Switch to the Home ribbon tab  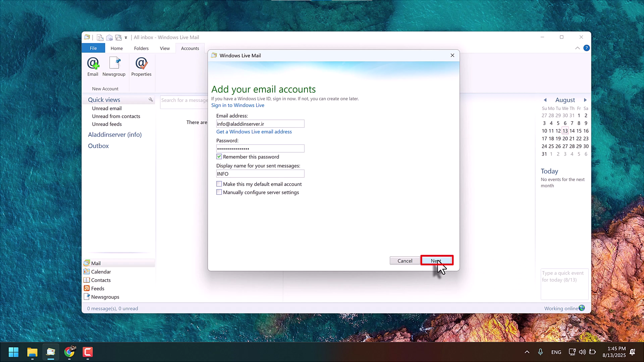pyautogui.click(x=117, y=48)
